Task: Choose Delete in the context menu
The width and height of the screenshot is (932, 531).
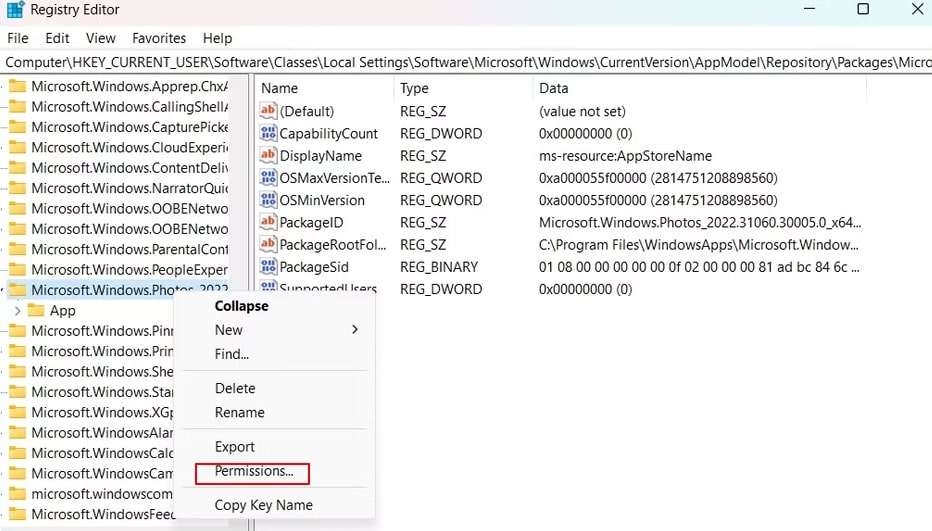Action: point(235,388)
